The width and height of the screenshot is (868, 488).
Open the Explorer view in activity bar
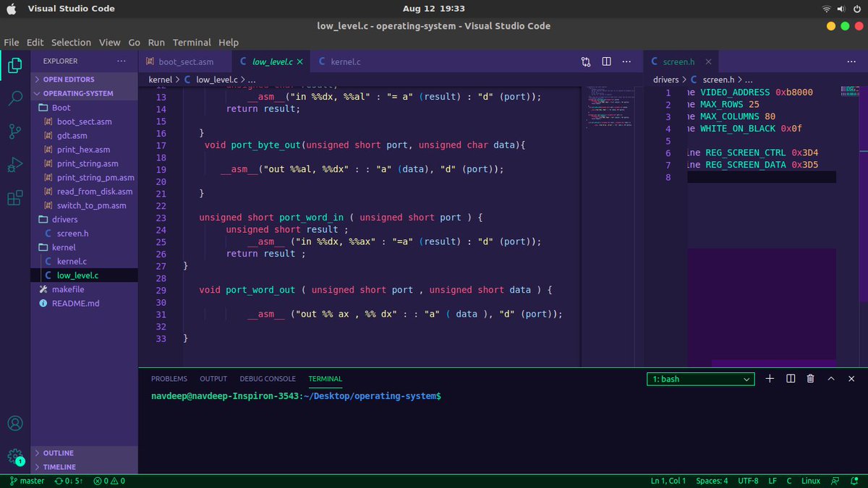pyautogui.click(x=15, y=66)
